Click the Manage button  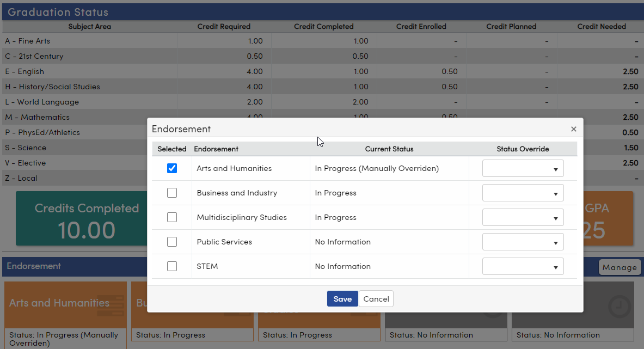[x=620, y=267]
